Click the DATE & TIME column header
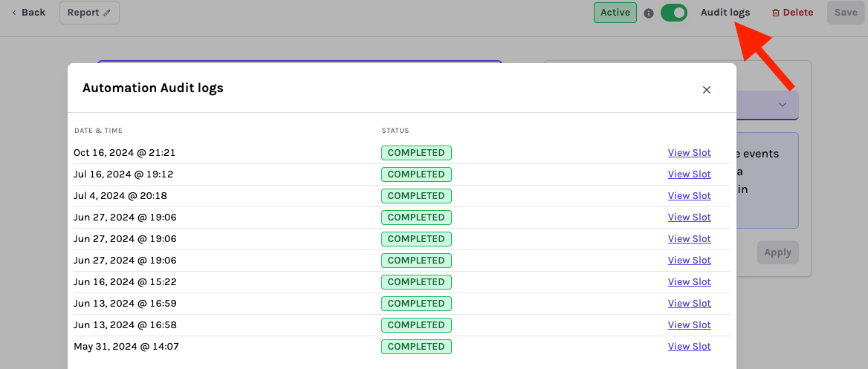This screenshot has width=868, height=369. pyautogui.click(x=99, y=131)
